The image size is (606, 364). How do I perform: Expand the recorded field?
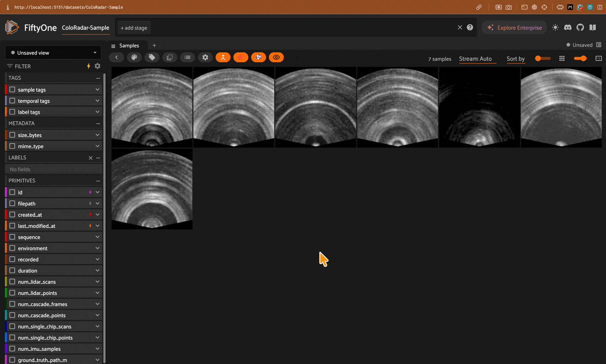tap(97, 259)
